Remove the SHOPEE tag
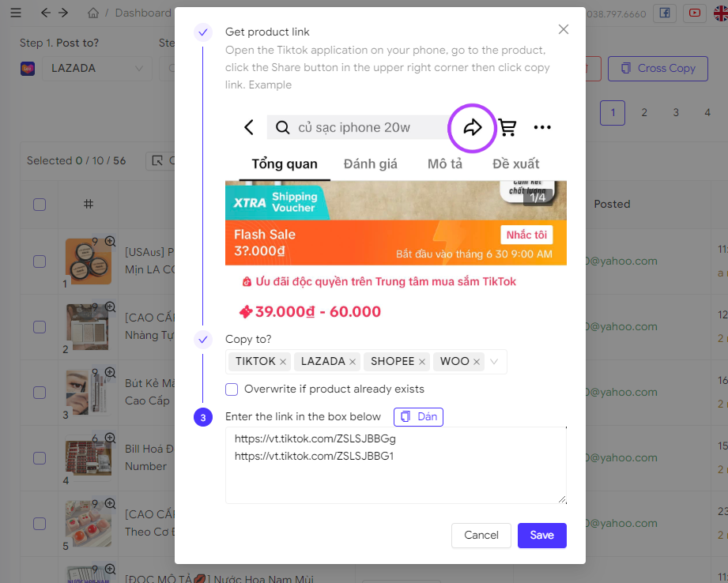This screenshot has height=583, width=728. 421,362
